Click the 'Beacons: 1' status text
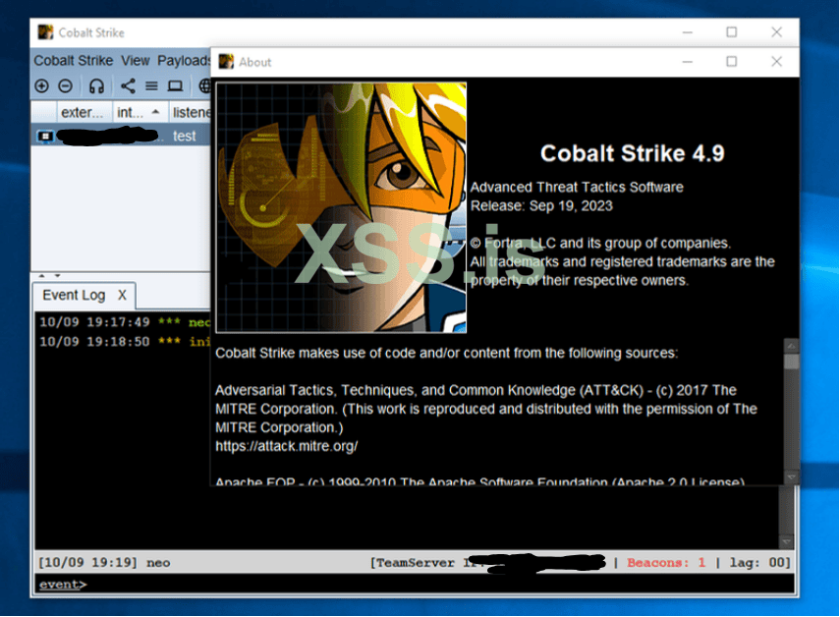Viewport: 840px width, 617px height. pos(666,563)
